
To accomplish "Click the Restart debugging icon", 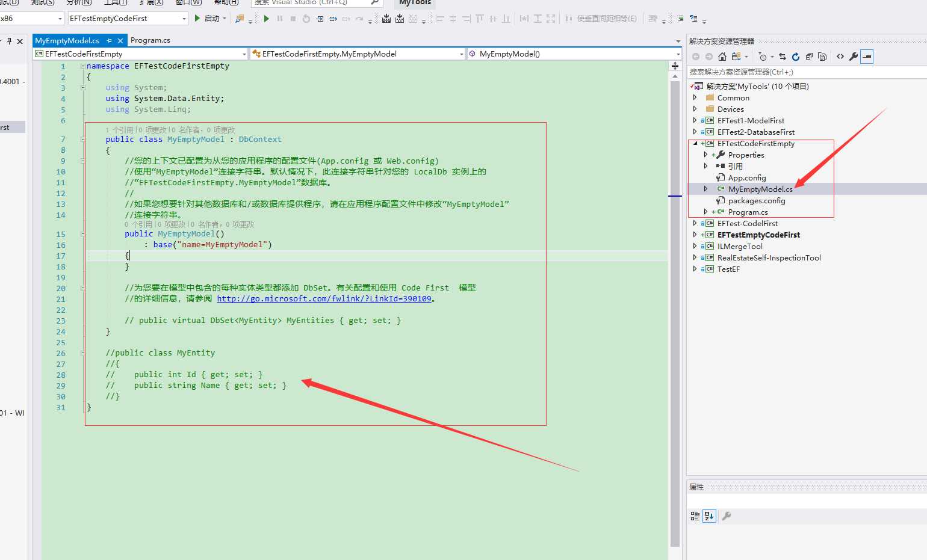I will click(306, 19).
